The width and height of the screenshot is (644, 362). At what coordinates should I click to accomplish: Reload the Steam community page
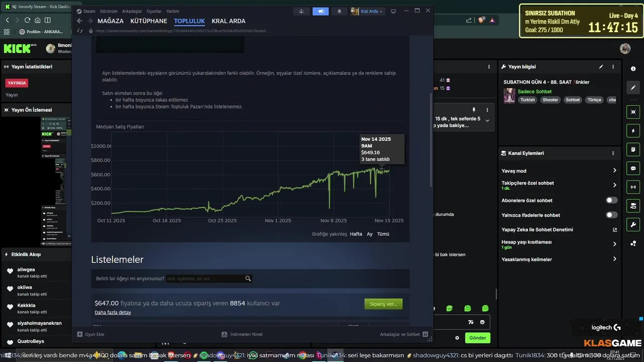pos(79,31)
